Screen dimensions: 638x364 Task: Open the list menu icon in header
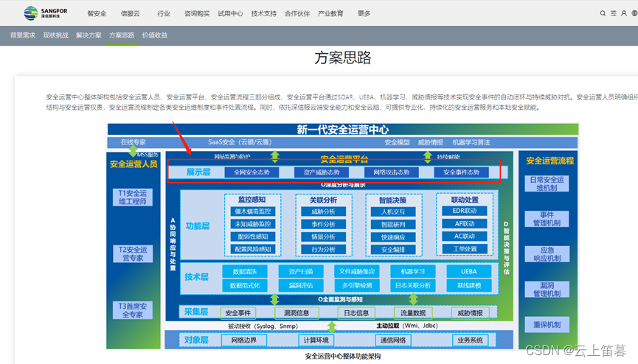tap(613, 13)
